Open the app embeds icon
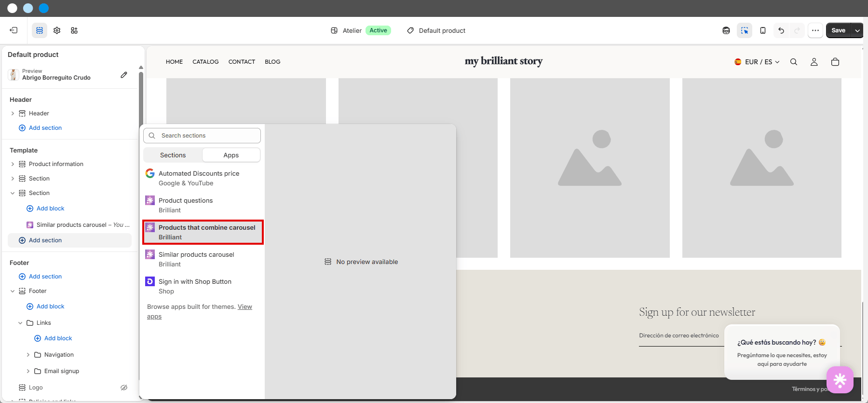The width and height of the screenshot is (868, 403). pos(74,30)
